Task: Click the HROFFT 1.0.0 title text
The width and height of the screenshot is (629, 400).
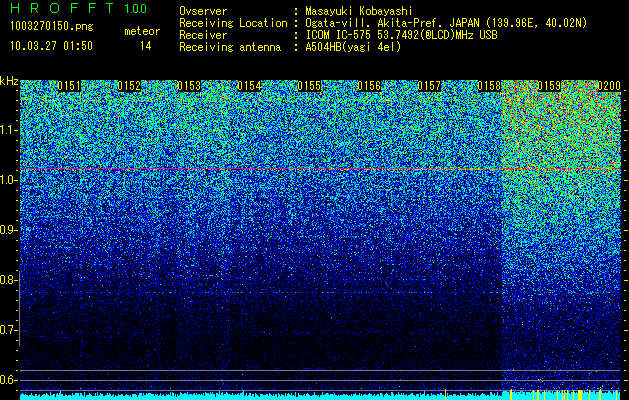Action: 79,8
